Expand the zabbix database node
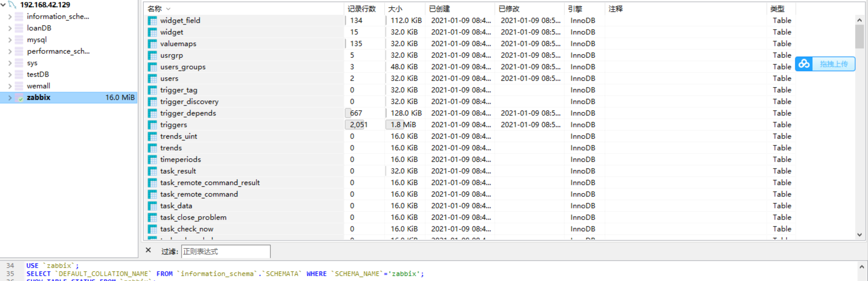The height and width of the screenshot is (281, 868). [10, 98]
